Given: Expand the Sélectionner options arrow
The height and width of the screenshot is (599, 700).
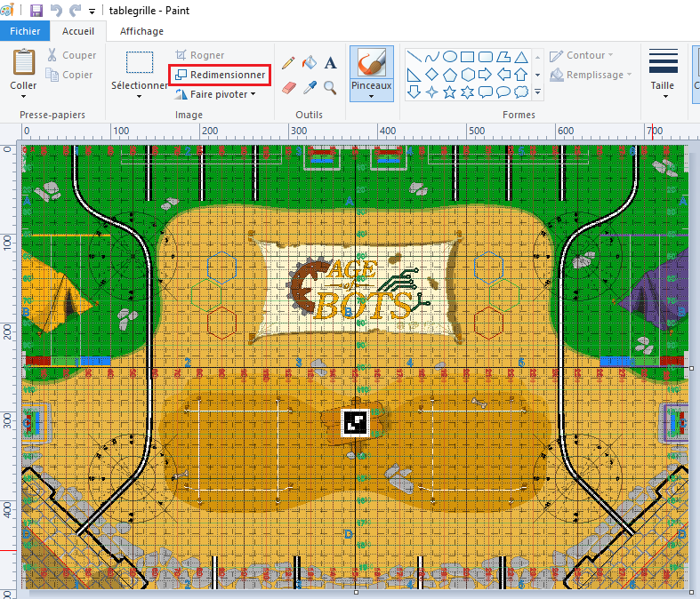Looking at the screenshot, I should point(140,96).
